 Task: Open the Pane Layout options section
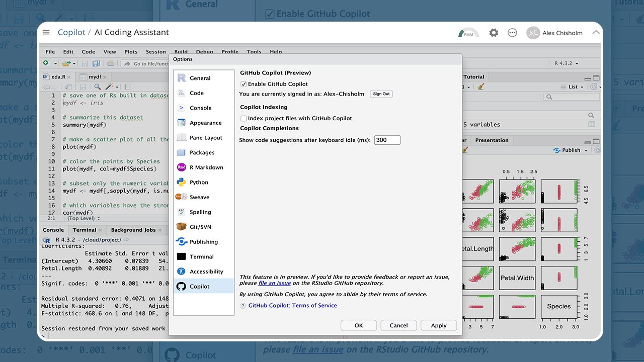tap(205, 138)
